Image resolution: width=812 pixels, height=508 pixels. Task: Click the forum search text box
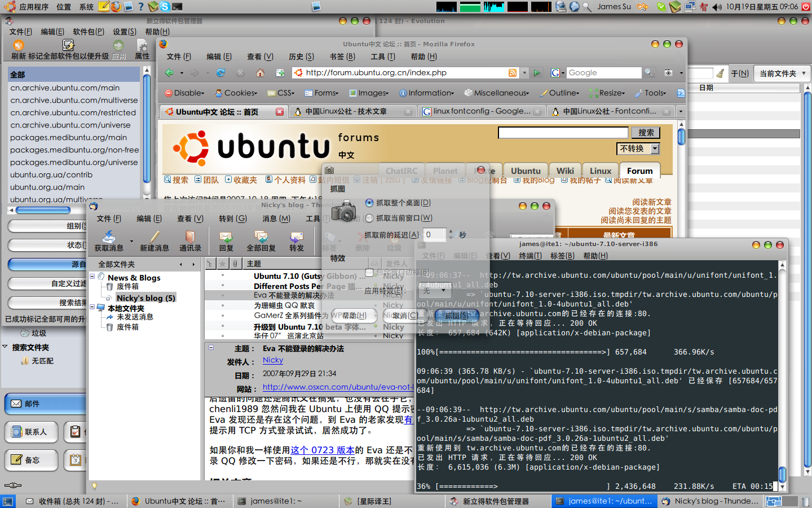[563, 133]
